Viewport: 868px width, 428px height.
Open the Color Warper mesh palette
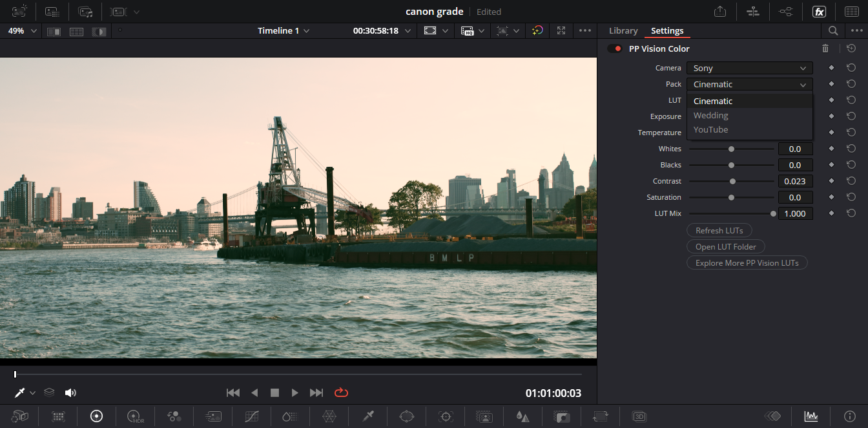point(329,416)
